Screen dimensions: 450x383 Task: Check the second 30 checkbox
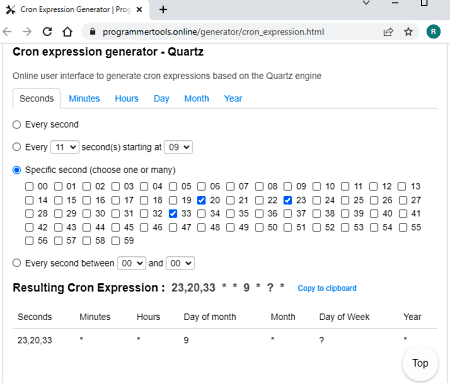[x=87, y=213]
